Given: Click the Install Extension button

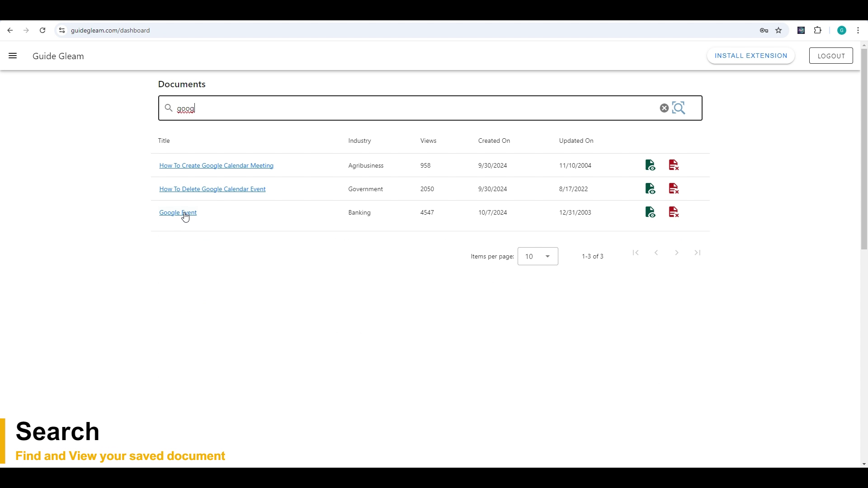Looking at the screenshot, I should [750, 56].
